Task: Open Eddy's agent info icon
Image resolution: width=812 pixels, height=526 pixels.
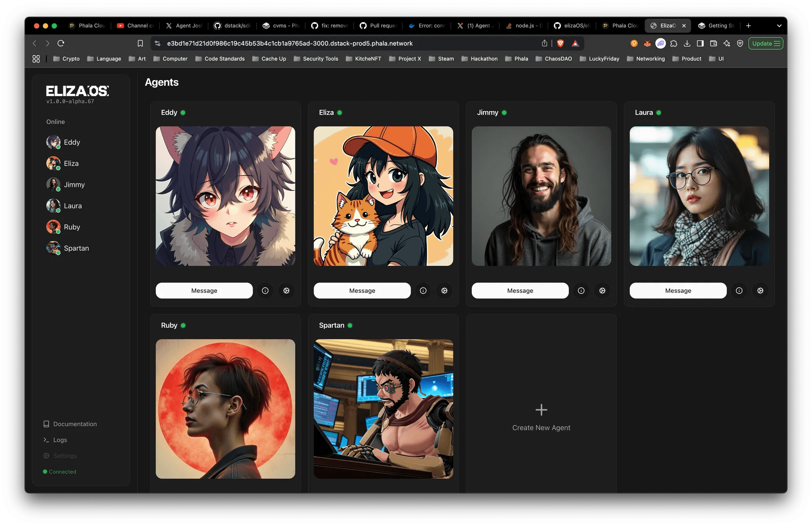Action: 265,290
